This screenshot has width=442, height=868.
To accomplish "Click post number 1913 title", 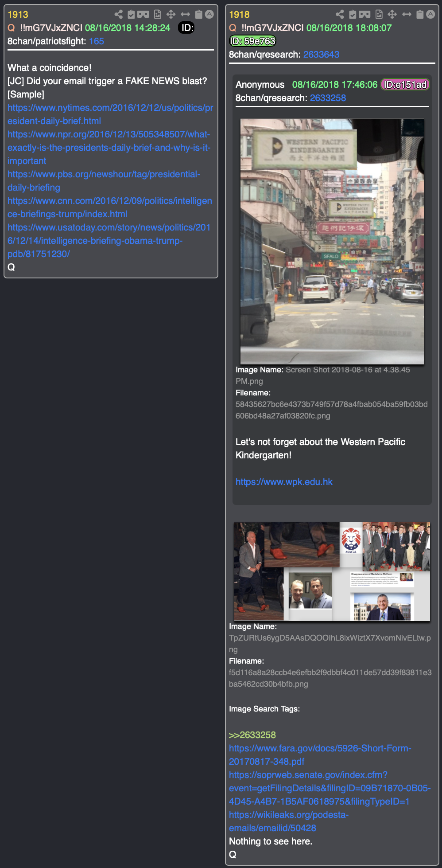I will coord(18,15).
